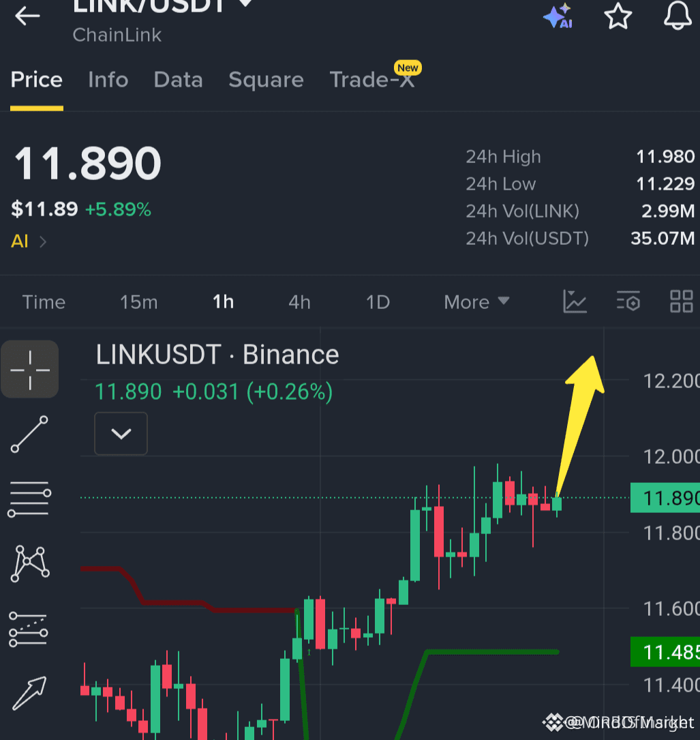Image resolution: width=700 pixels, height=740 pixels.
Task: Select the 1D interval
Action: tap(378, 302)
